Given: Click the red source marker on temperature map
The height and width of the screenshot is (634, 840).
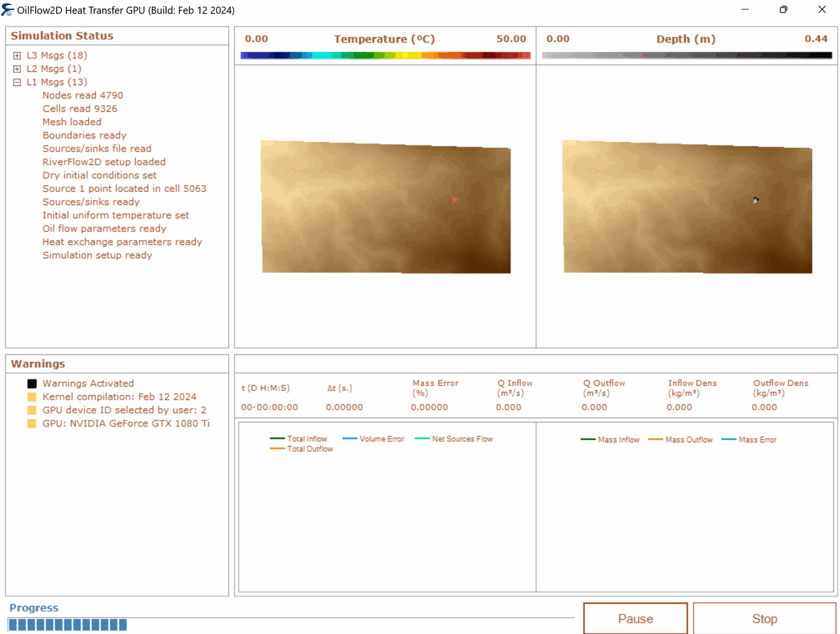Looking at the screenshot, I should pos(455,199).
